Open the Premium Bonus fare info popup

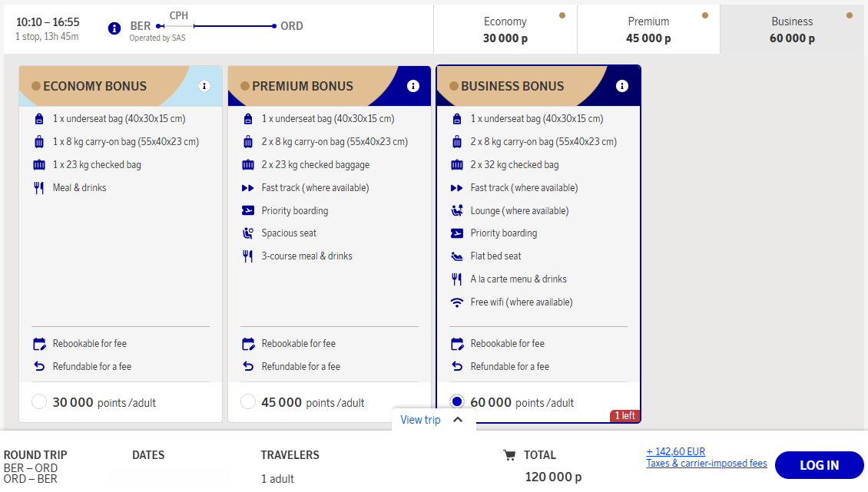(412, 86)
